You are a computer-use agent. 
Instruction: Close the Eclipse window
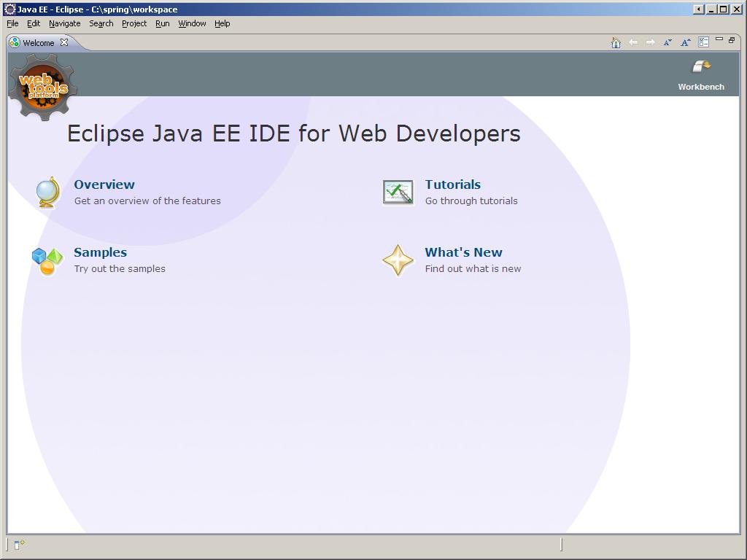(737, 9)
